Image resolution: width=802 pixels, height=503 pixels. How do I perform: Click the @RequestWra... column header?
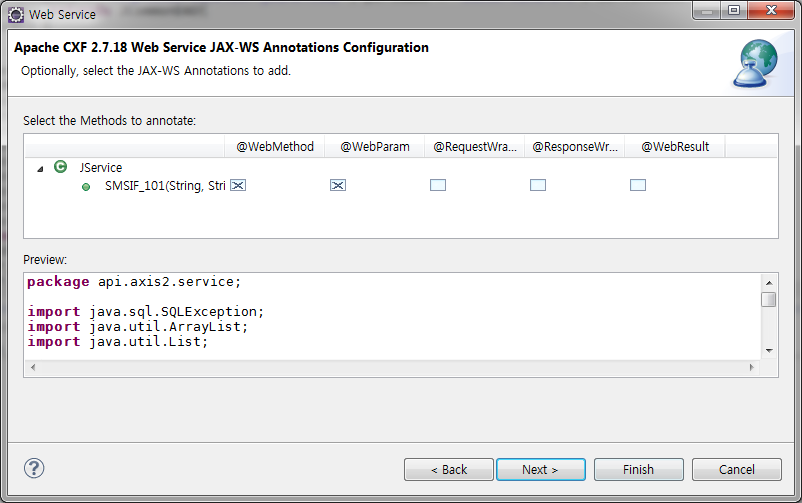[x=475, y=147]
